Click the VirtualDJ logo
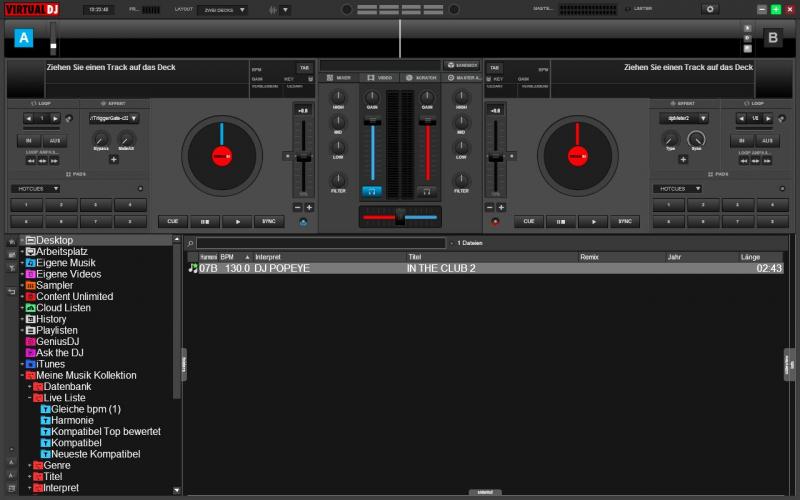This screenshot has height=500, width=800. (x=32, y=9)
